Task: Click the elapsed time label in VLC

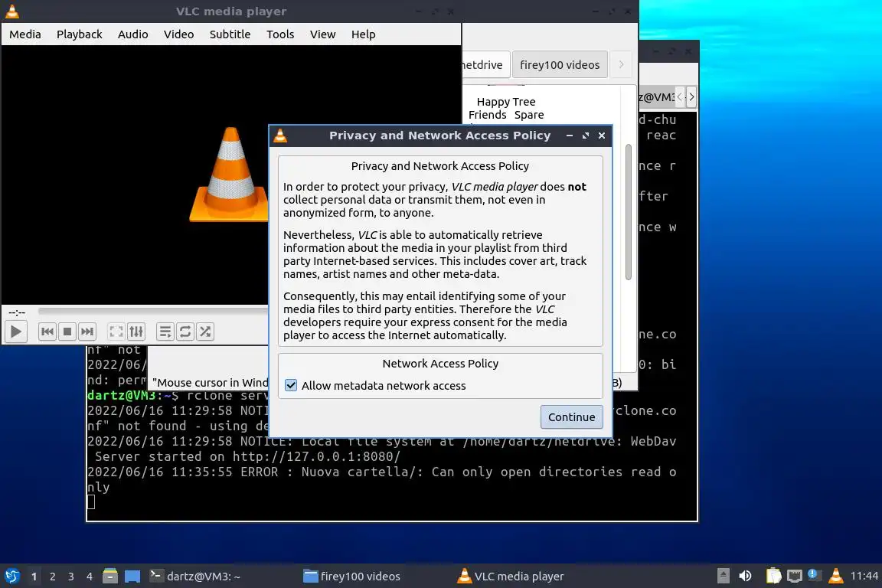Action: pos(17,312)
